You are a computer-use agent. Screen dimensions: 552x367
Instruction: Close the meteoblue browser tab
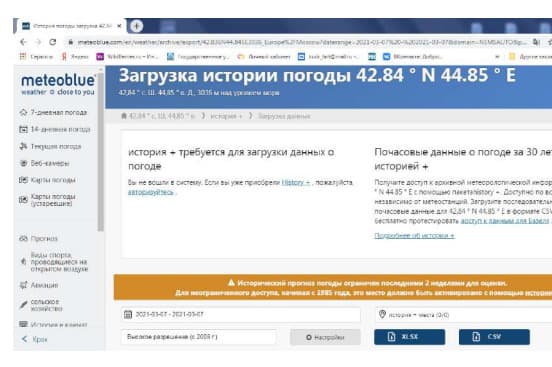pos(119,26)
